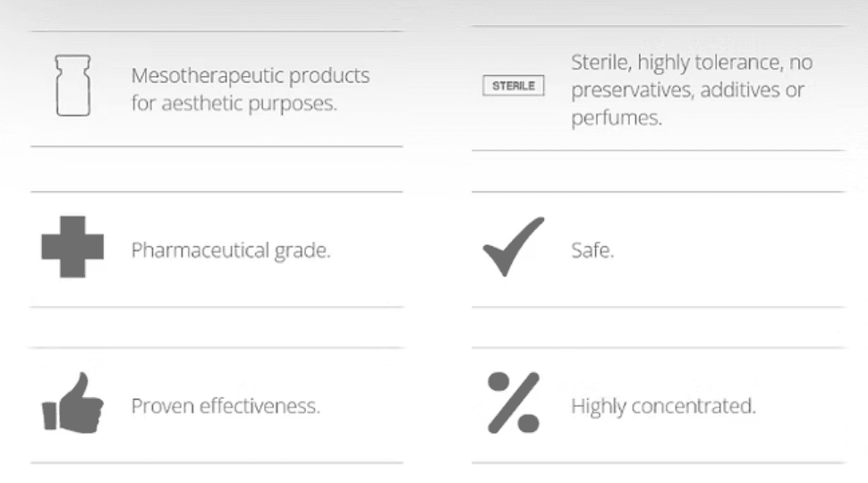Click the word "concentrated."
Viewport: 868px width, 483px height.
pyautogui.click(x=694, y=406)
